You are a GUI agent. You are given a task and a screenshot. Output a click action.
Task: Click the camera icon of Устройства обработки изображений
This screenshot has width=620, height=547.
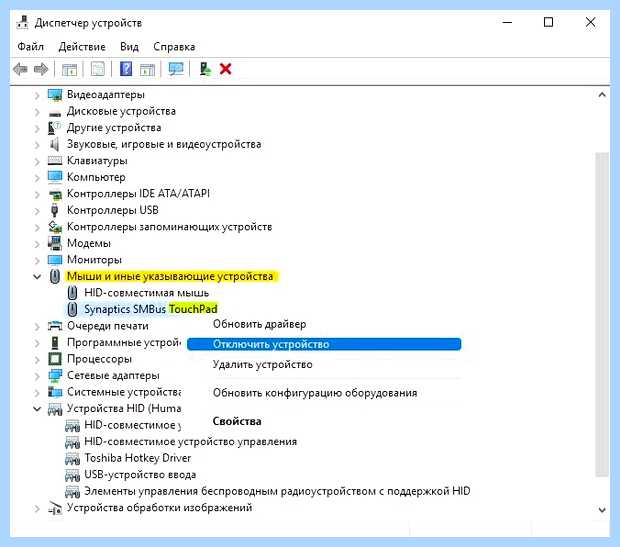pyautogui.click(x=55, y=508)
